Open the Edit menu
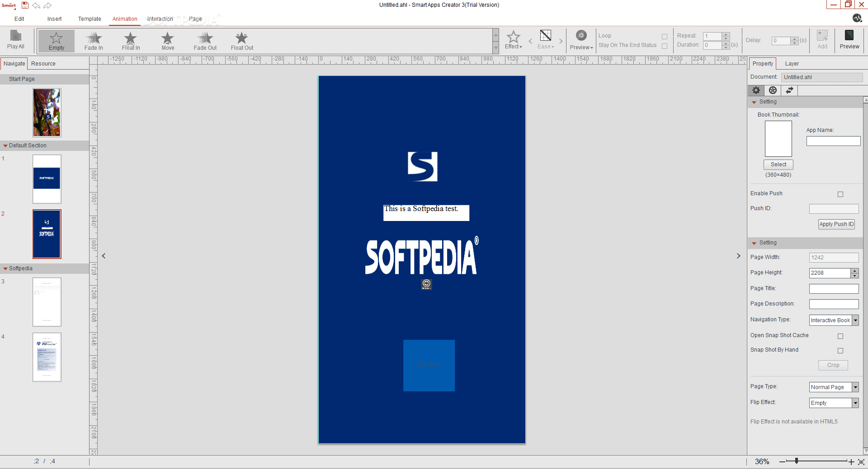 [19, 19]
